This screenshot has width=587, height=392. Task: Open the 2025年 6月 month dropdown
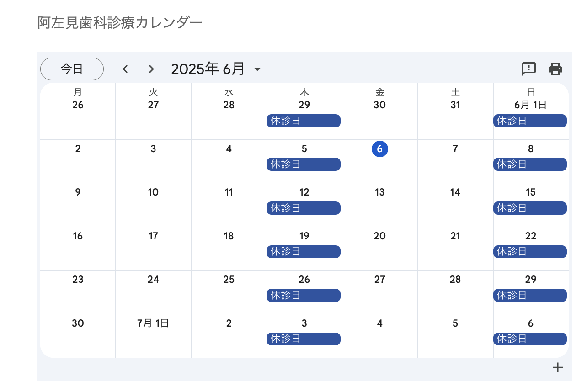(216, 69)
